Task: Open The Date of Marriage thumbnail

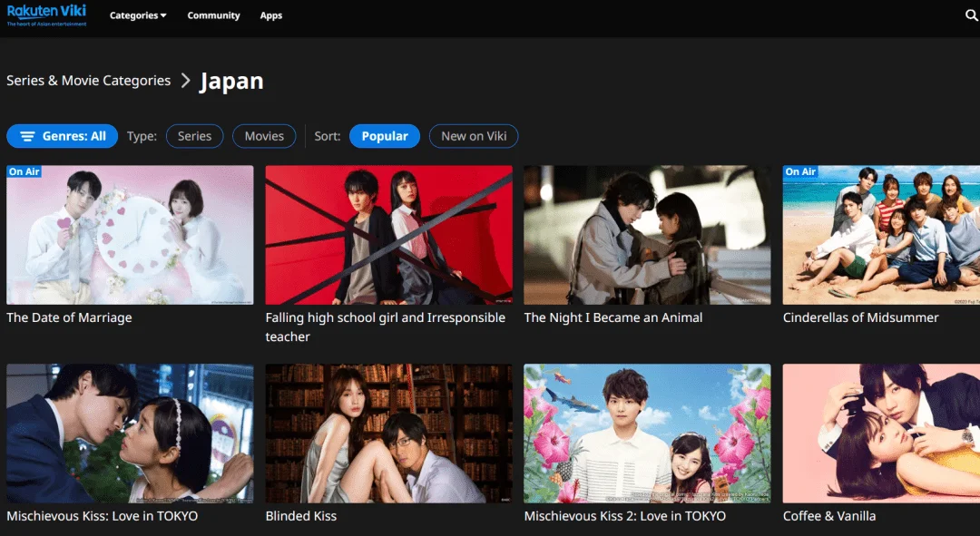Action: (x=130, y=235)
